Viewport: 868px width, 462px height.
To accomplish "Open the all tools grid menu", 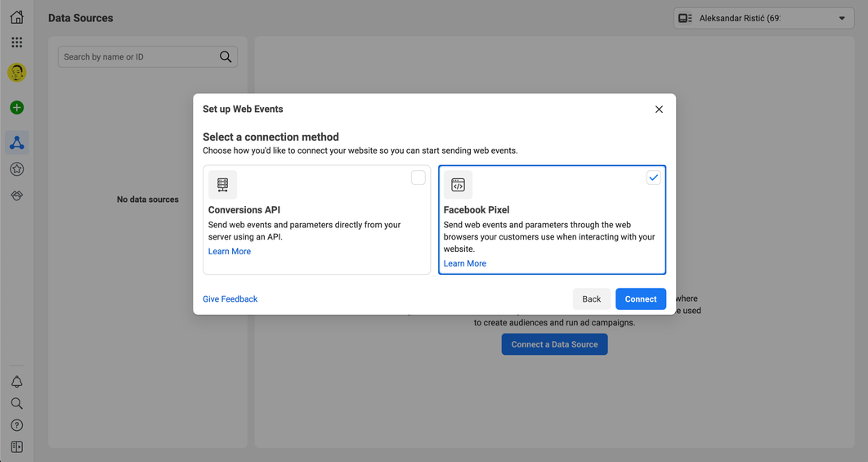I will (x=16, y=42).
